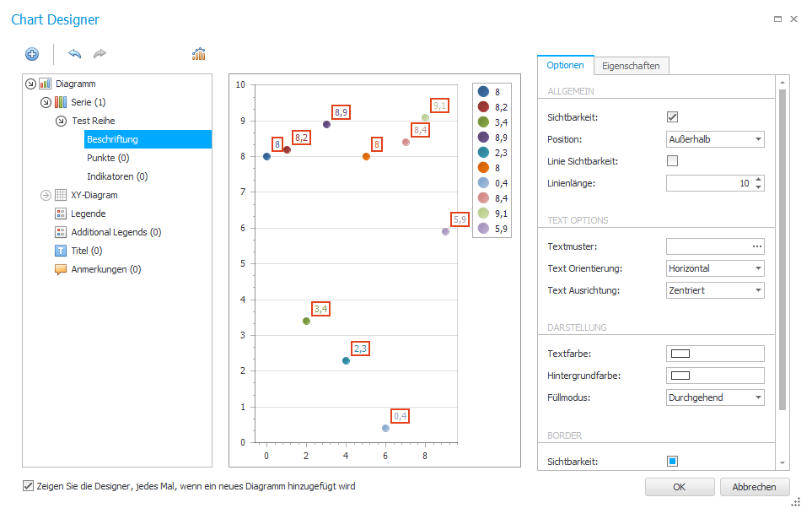Close the Chart Designer dialog

[x=794, y=19]
